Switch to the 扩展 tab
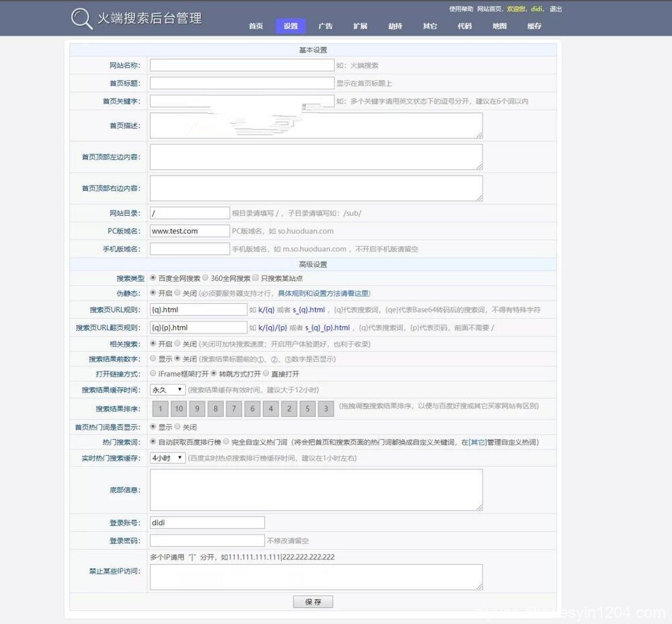The height and width of the screenshot is (624, 672). 360,26
